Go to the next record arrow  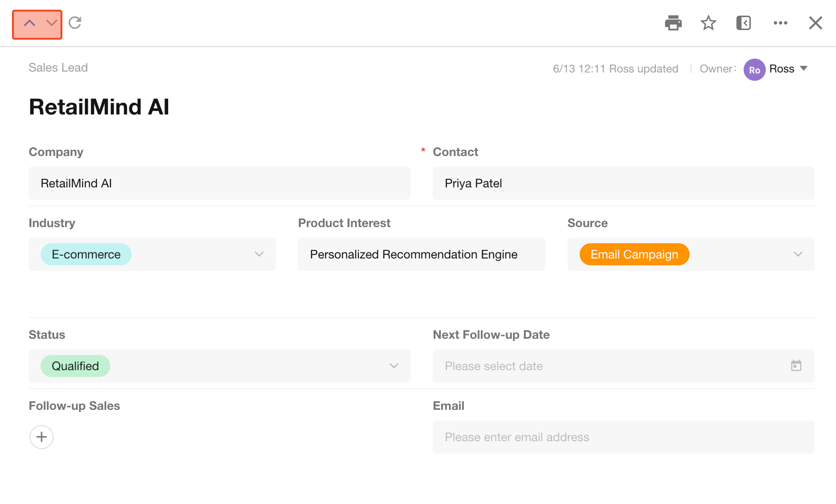tap(52, 23)
